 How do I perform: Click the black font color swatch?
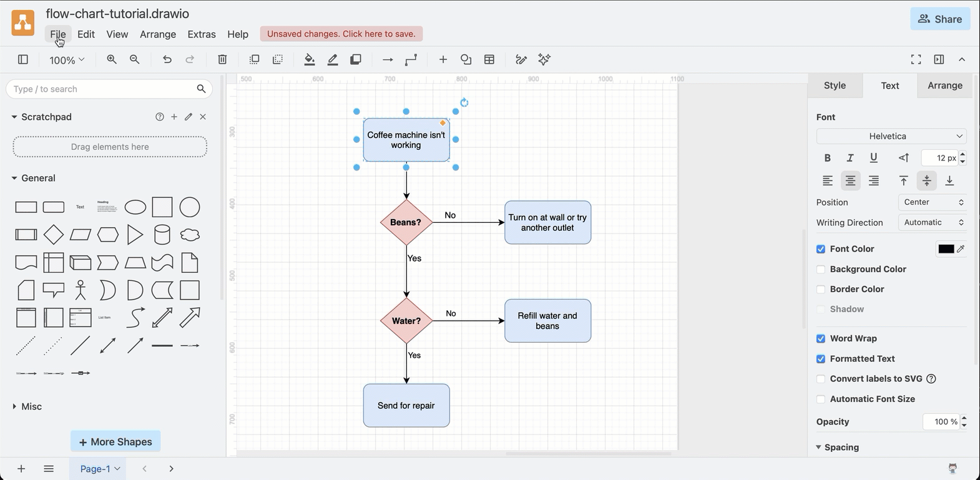coord(946,249)
